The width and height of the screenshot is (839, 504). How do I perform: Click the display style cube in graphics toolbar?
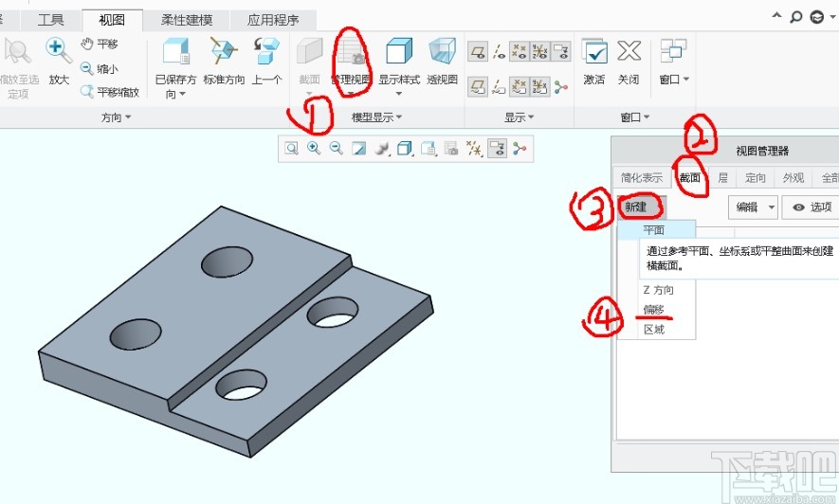(405, 149)
